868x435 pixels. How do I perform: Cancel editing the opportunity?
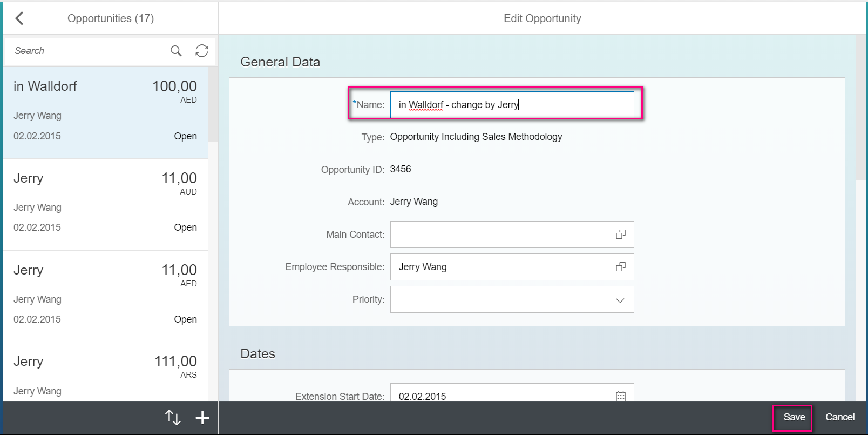coord(839,417)
